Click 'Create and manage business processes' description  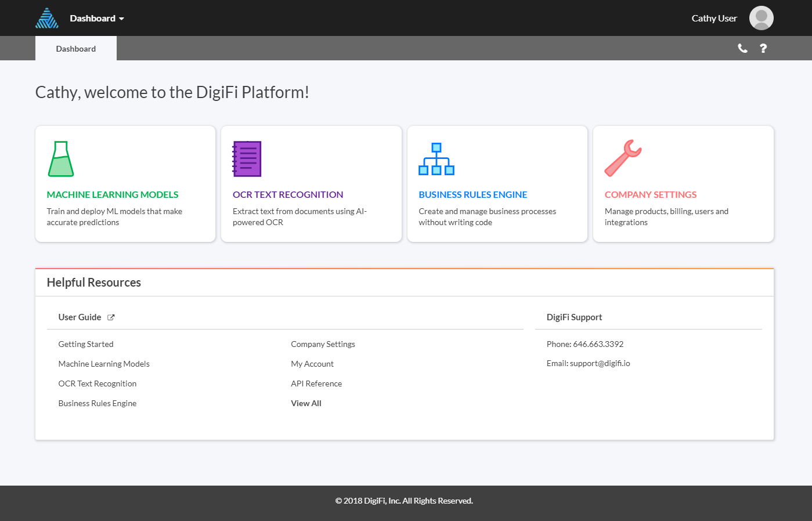click(488, 217)
